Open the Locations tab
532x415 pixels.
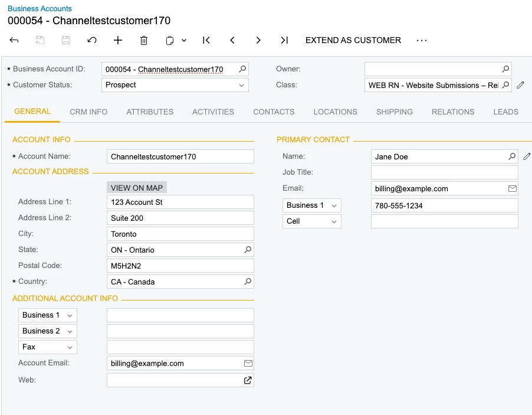point(335,112)
